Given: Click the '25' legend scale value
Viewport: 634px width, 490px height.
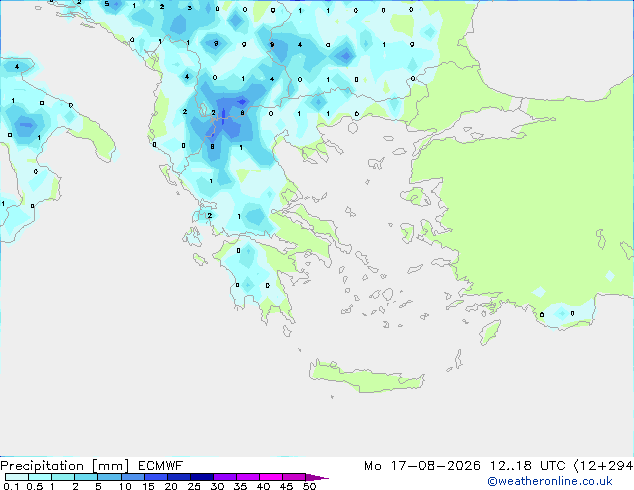Looking at the screenshot, I should point(194,486).
